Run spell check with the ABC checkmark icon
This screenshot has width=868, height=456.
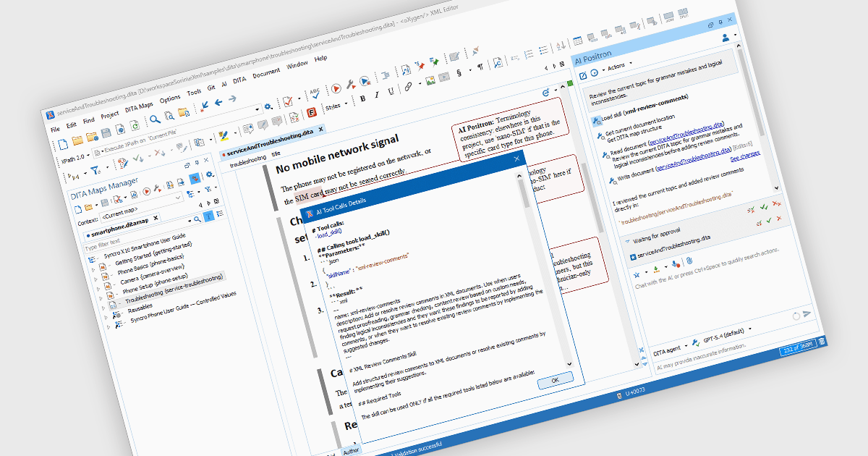pyautogui.click(x=315, y=94)
